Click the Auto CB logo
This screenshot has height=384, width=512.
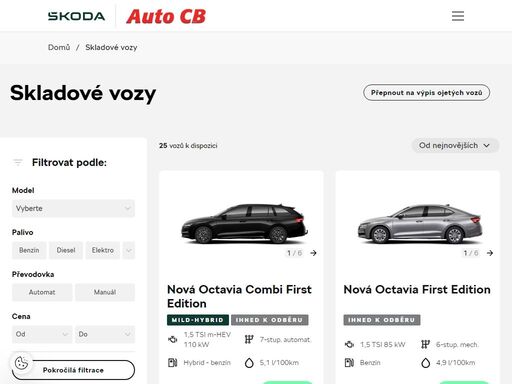[x=166, y=16]
